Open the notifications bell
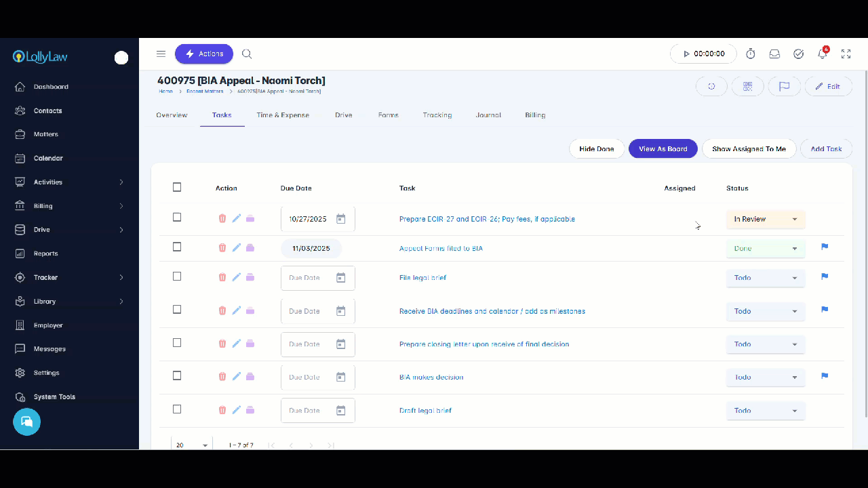The image size is (868, 488). (823, 54)
